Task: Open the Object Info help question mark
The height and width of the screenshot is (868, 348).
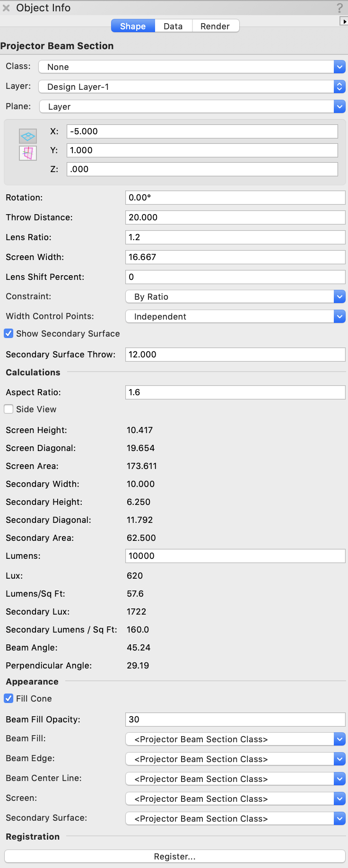Action: click(339, 8)
